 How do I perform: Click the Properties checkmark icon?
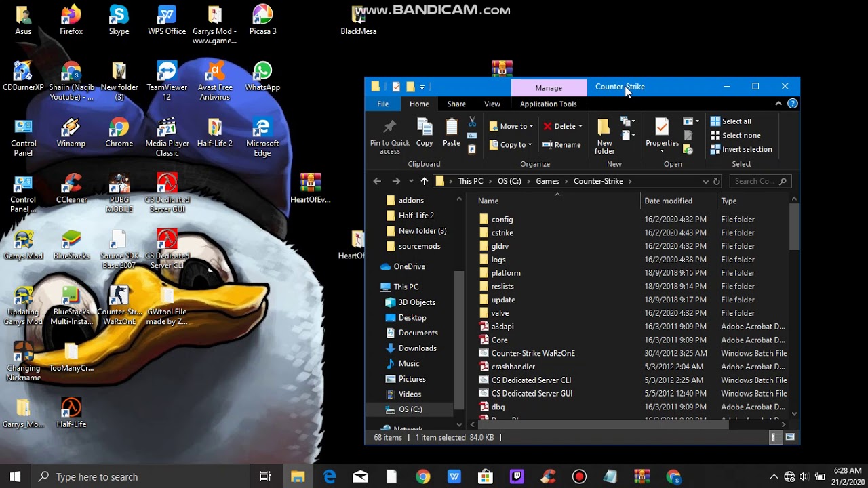coord(662,127)
